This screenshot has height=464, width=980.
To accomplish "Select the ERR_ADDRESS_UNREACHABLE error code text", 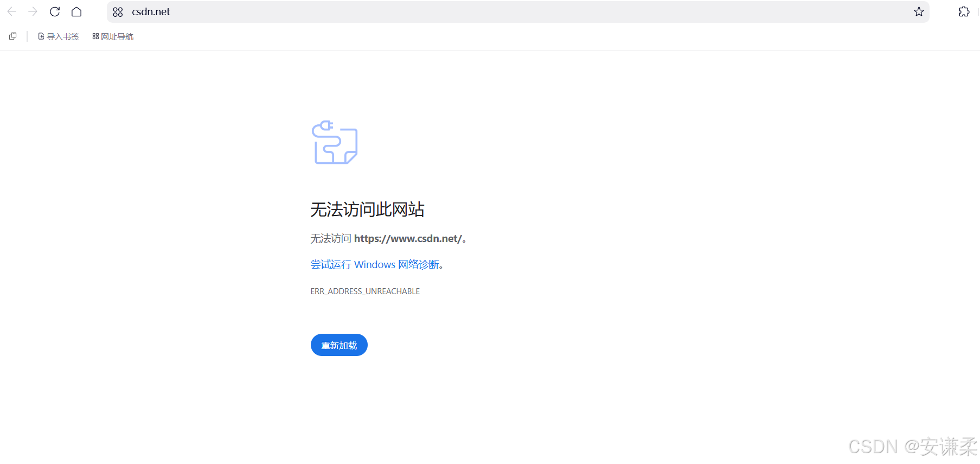I will point(365,291).
